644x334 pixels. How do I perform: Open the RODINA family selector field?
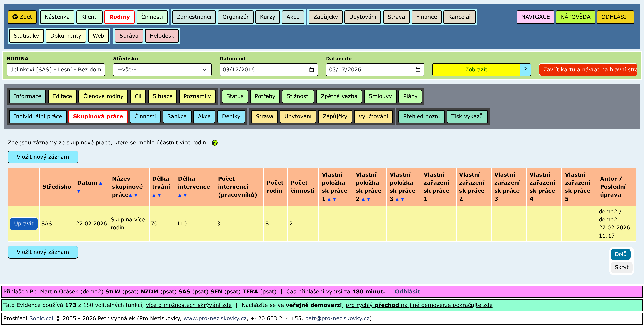point(56,70)
